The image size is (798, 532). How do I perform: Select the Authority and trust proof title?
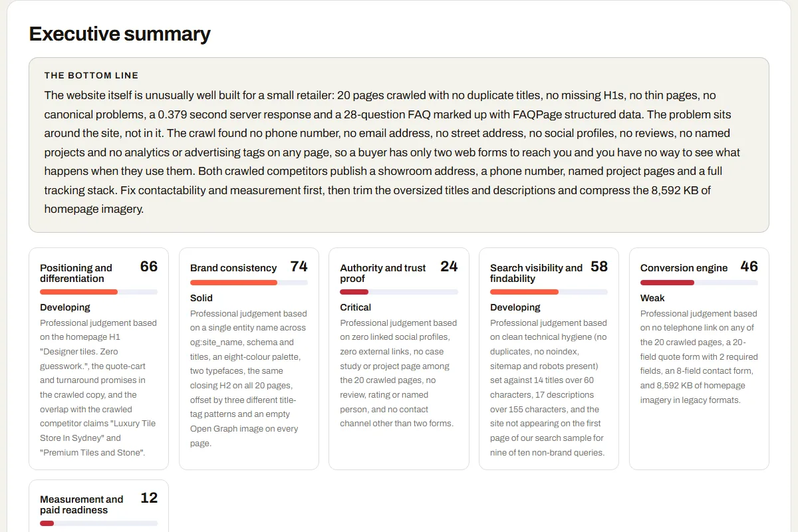[383, 273]
